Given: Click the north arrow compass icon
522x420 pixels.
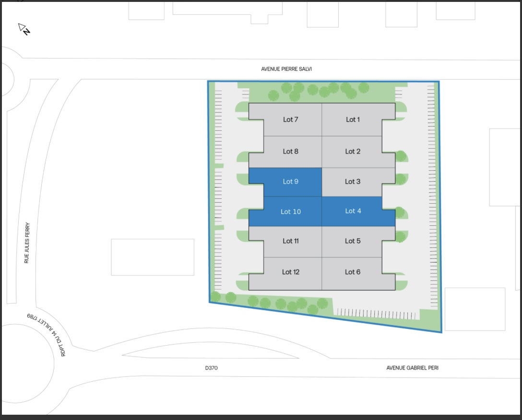Looking at the screenshot, I should 24,29.
